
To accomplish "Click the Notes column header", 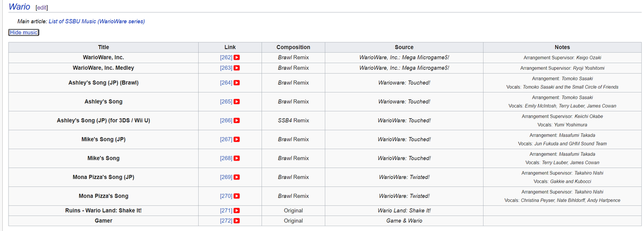I will coord(562,47).
